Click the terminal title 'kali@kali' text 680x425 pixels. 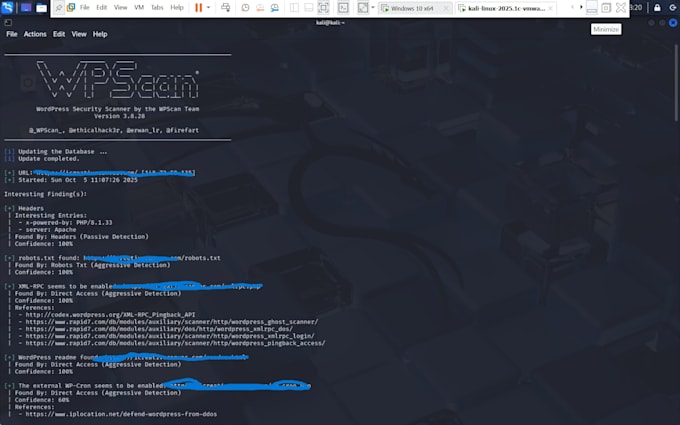330,23
